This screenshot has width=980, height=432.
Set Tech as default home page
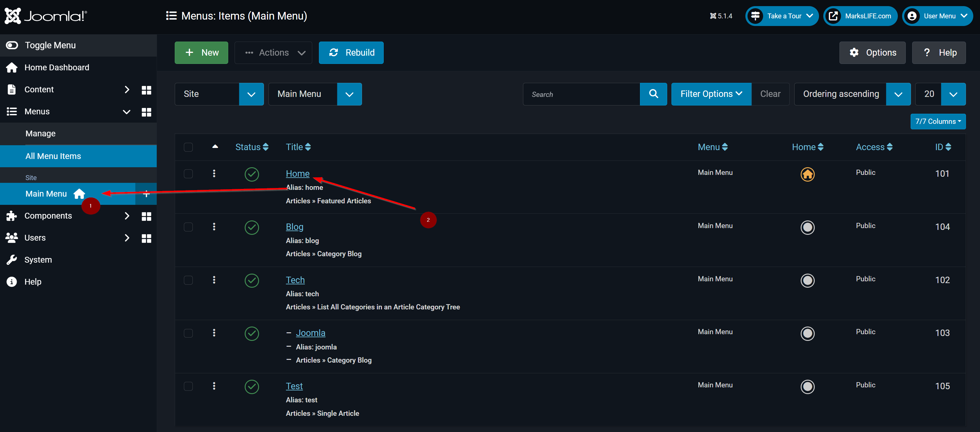pos(807,281)
